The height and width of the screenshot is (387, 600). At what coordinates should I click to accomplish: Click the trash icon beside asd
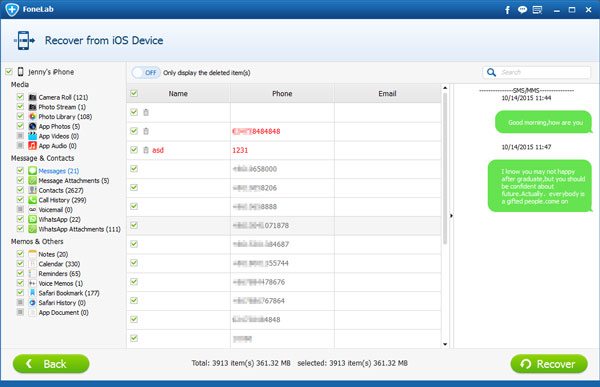tap(146, 150)
